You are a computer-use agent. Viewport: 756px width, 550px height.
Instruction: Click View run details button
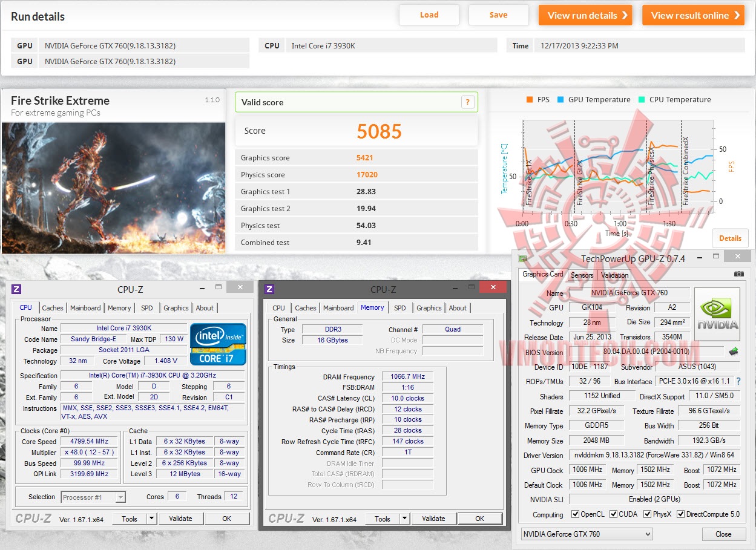[x=585, y=15]
